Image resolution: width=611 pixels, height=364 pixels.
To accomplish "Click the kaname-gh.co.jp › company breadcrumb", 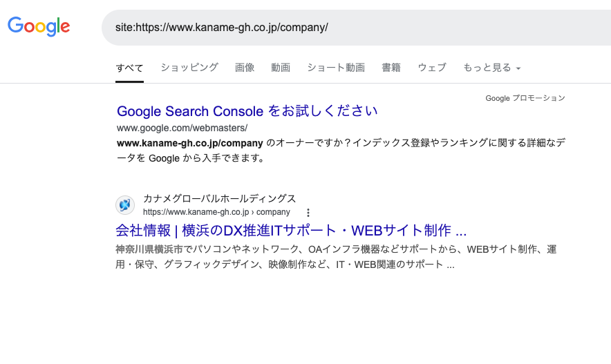I will pyautogui.click(x=216, y=212).
